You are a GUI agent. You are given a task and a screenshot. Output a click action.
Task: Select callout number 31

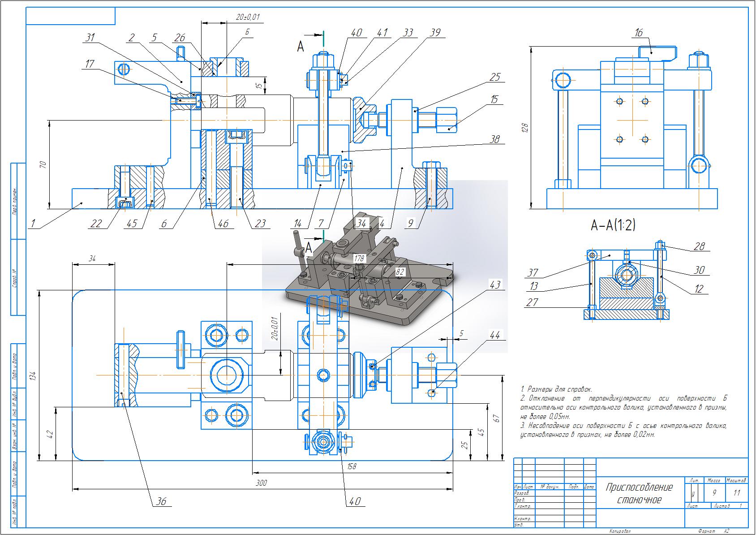[90, 37]
